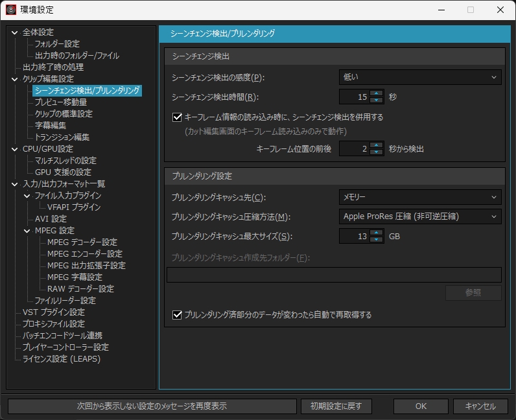Viewport: 516px width, 420px height.
Task: Click the キャッシュ作成先フォルダー path field
Action: coord(334,275)
